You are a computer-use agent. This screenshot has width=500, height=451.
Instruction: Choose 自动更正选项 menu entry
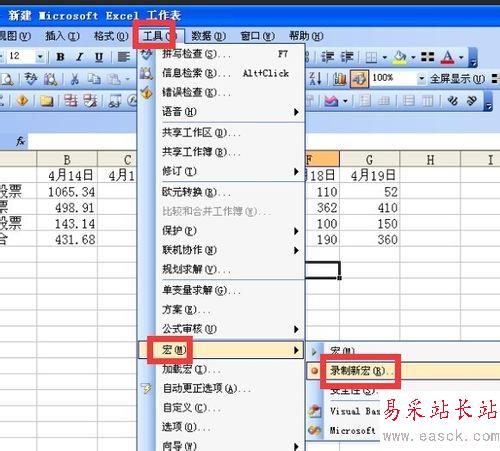click(221, 388)
